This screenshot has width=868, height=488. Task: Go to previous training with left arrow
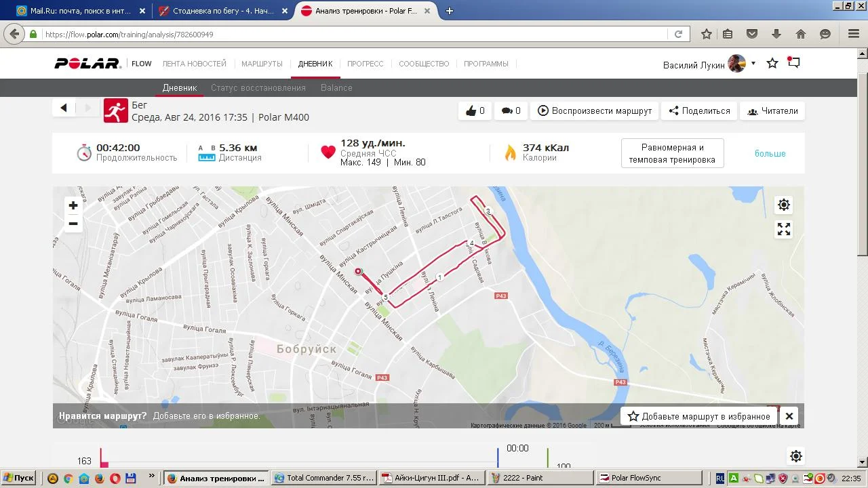tap(64, 107)
